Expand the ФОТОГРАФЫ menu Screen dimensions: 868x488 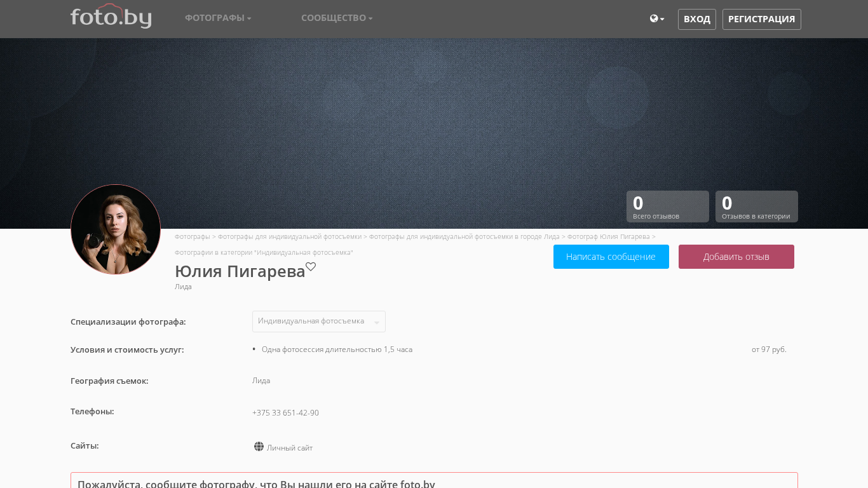(x=218, y=18)
